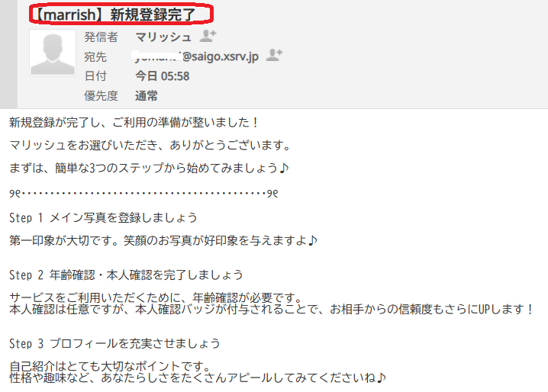The width and height of the screenshot is (548, 392).
Task: Click the gray left margin strip of header
Action: point(8,54)
